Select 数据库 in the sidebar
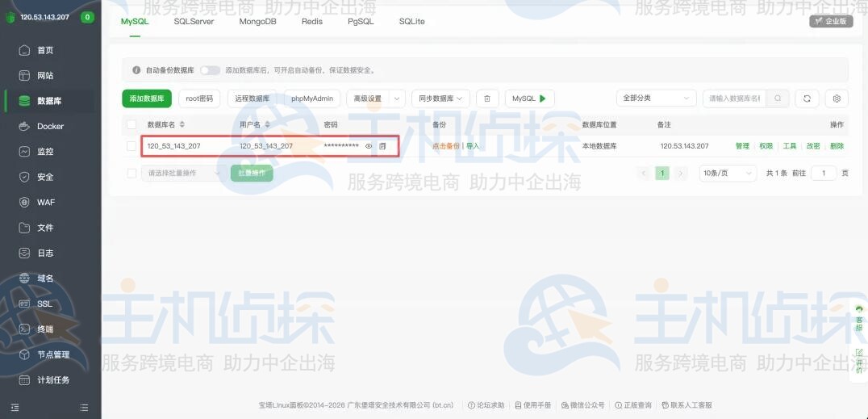The height and width of the screenshot is (419, 868). point(48,101)
